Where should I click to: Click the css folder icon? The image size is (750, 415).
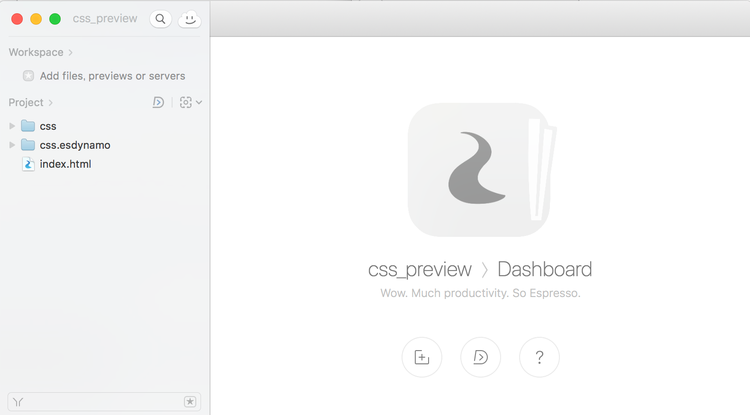(x=28, y=126)
